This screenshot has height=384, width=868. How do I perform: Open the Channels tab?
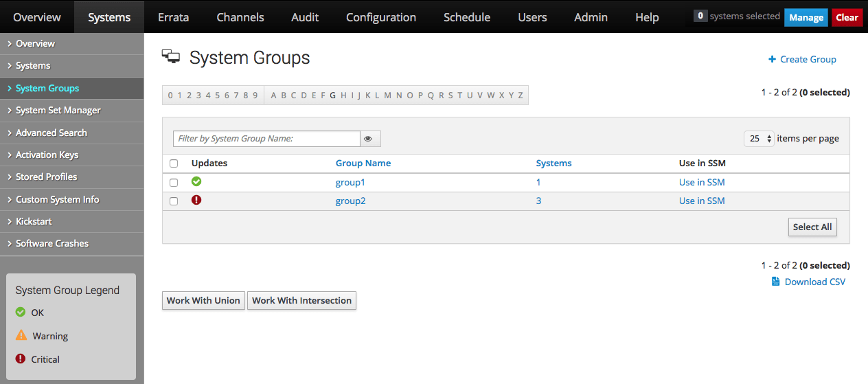[240, 17]
